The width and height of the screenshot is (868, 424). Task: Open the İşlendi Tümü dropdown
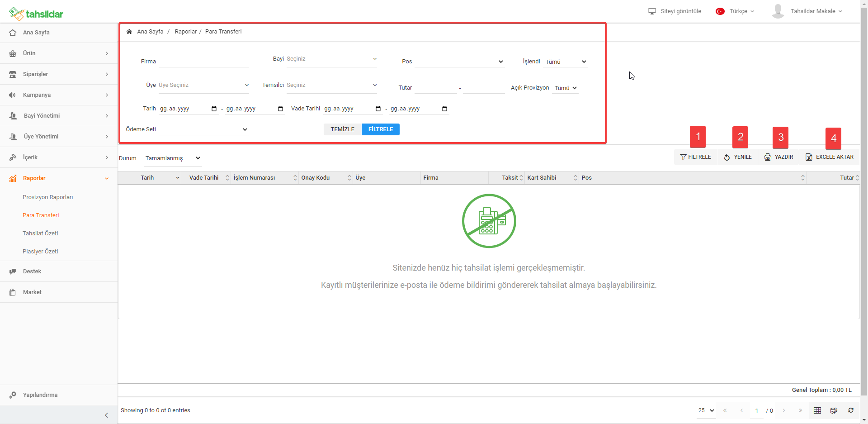pyautogui.click(x=566, y=62)
